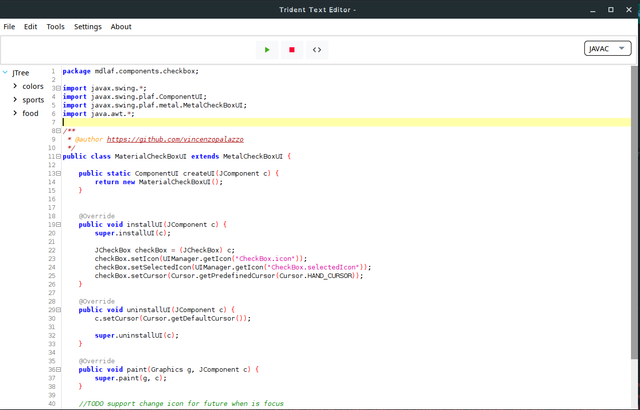Click the string "CheckBox.selectedIcon" on line 24
Screen dimensions: 640x410
pyautogui.click(x=312, y=267)
